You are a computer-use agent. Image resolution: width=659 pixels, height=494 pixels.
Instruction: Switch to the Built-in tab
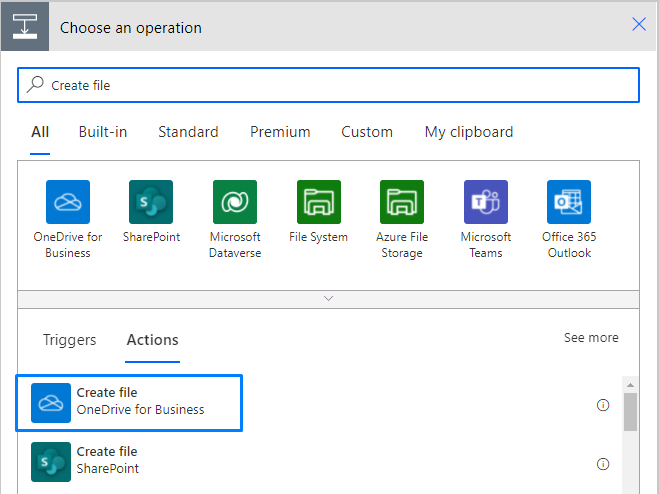(103, 132)
